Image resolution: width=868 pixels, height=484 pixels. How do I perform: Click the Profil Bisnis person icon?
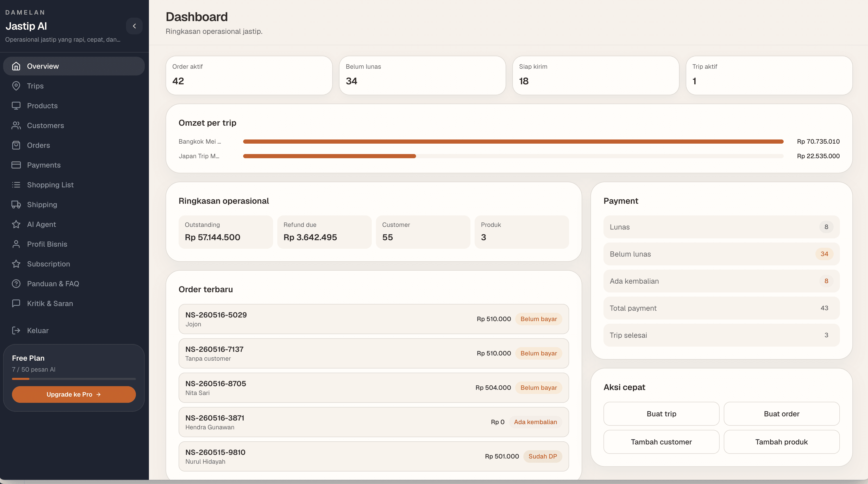16,244
